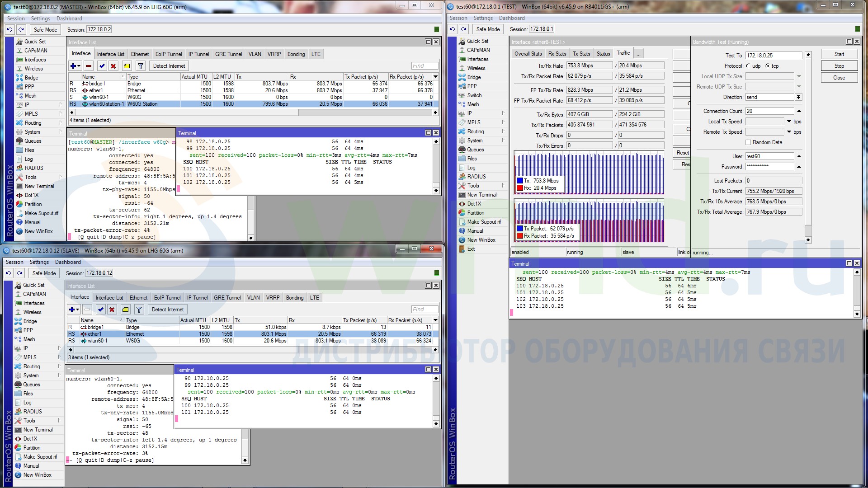Click the Reset button in ether8-TEST window

tap(682, 153)
